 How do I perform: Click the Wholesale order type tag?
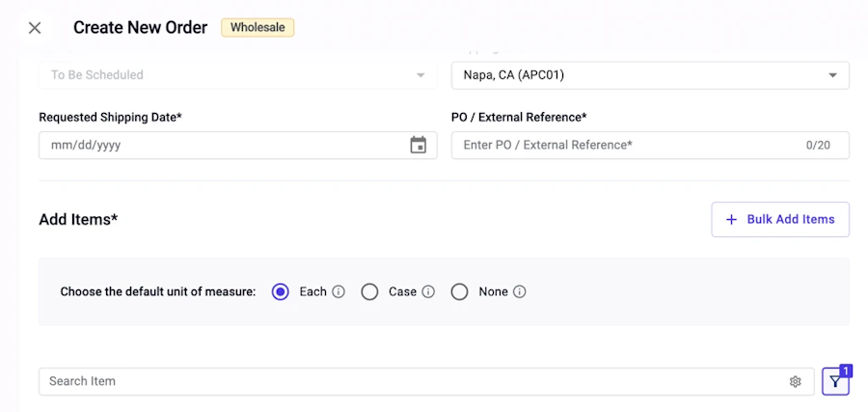pyautogui.click(x=258, y=28)
